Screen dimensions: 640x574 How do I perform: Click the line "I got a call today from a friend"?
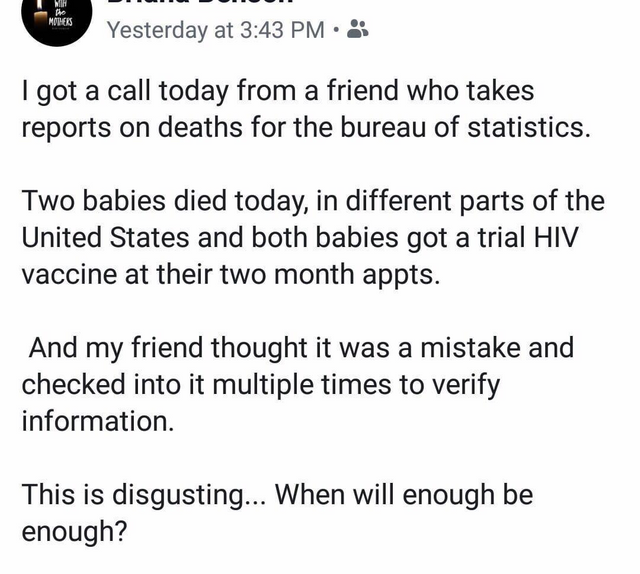pos(278,91)
